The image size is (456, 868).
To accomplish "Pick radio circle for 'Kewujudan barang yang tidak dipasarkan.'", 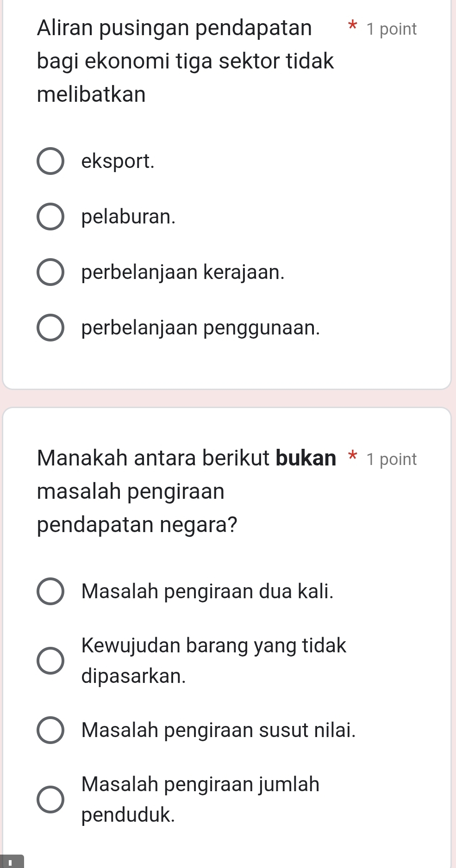I will tap(50, 661).
